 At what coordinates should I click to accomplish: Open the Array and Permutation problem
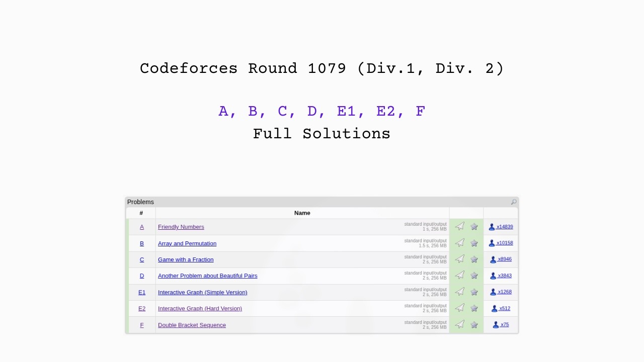(187, 243)
